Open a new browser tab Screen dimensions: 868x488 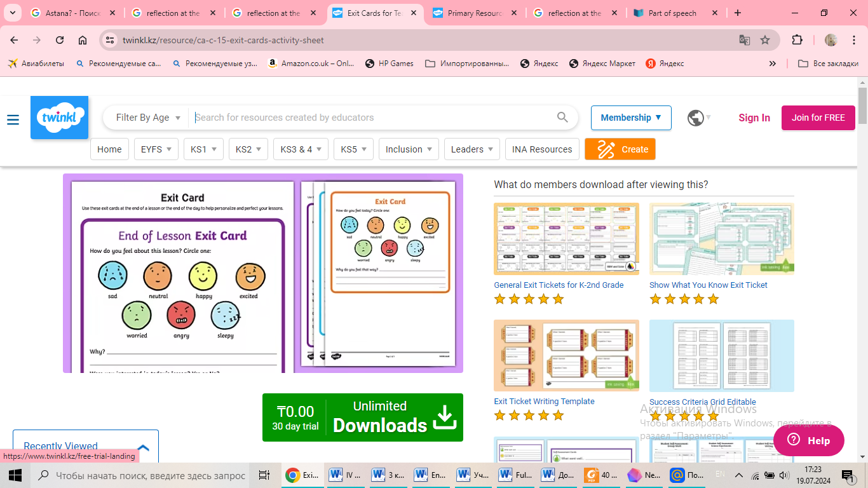(737, 13)
